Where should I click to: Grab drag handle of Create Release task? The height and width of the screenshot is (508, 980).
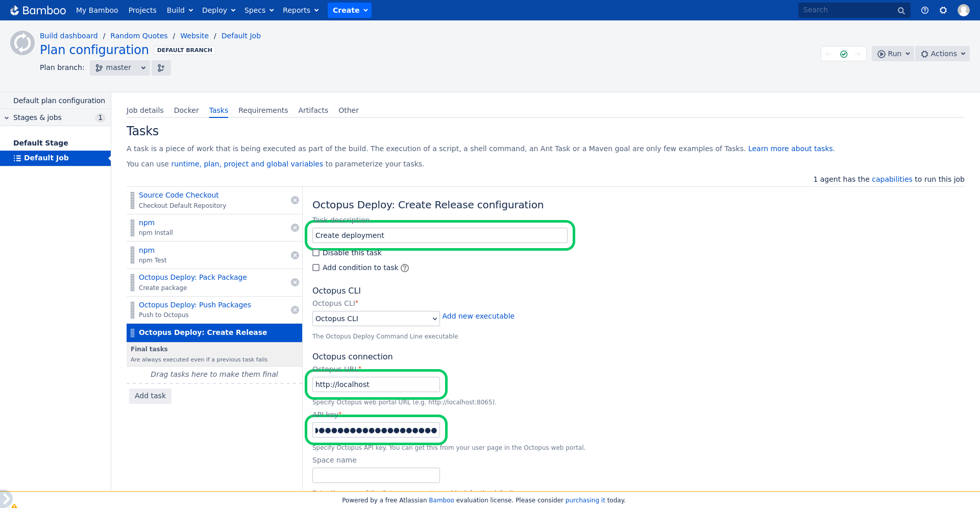pyautogui.click(x=133, y=333)
